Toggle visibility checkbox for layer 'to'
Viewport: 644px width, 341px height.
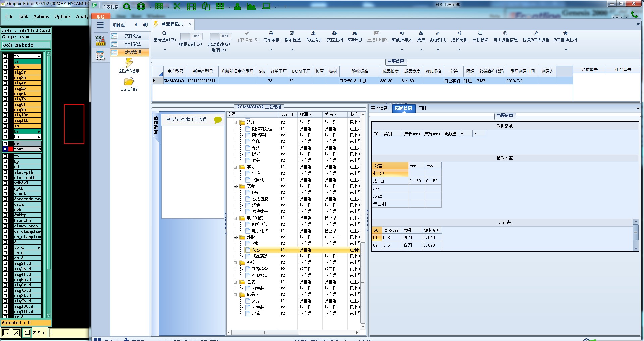(5, 56)
